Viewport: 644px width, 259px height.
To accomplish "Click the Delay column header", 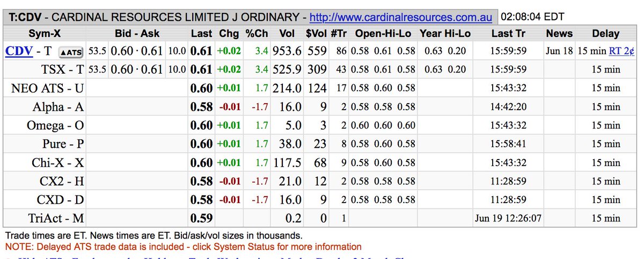I will (605, 33).
